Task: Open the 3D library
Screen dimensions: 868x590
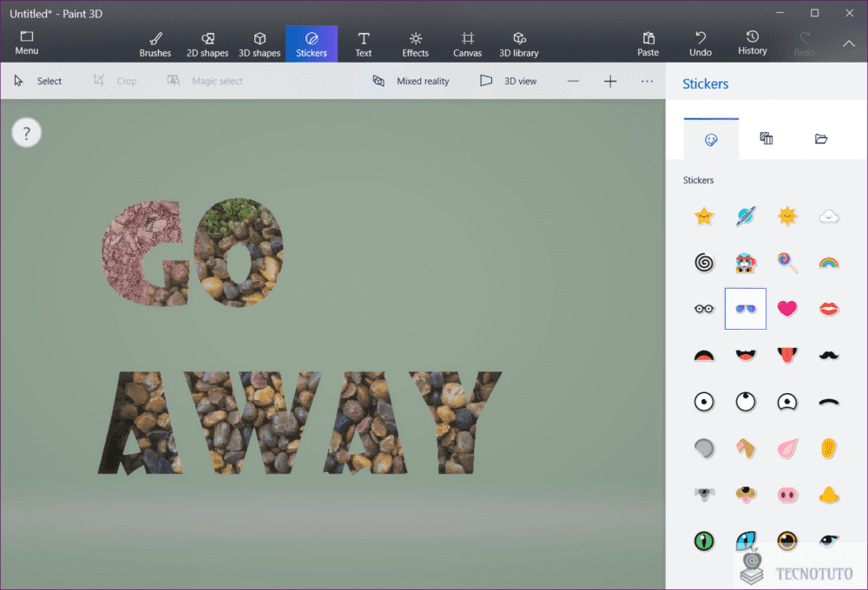Action: pyautogui.click(x=519, y=44)
